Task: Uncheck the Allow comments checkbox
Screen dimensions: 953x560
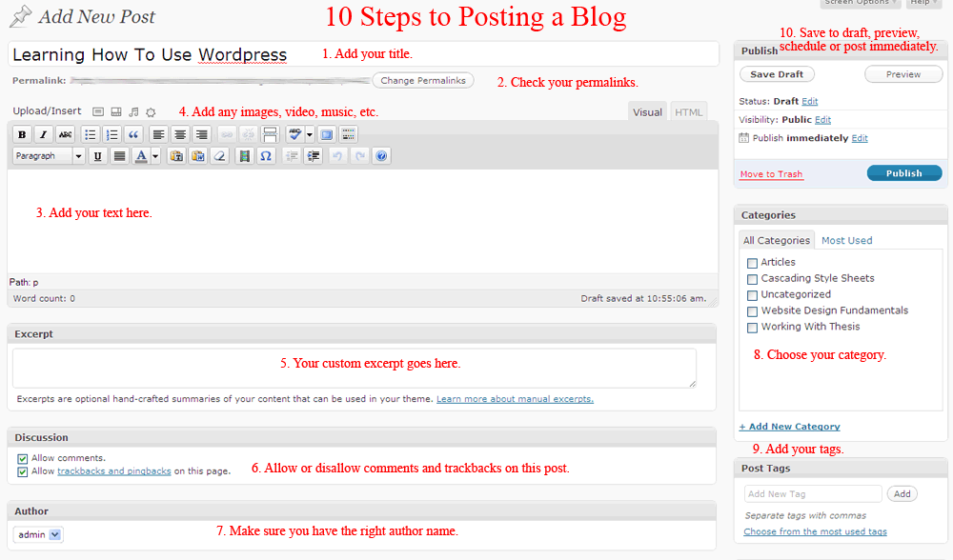Action: tap(23, 458)
